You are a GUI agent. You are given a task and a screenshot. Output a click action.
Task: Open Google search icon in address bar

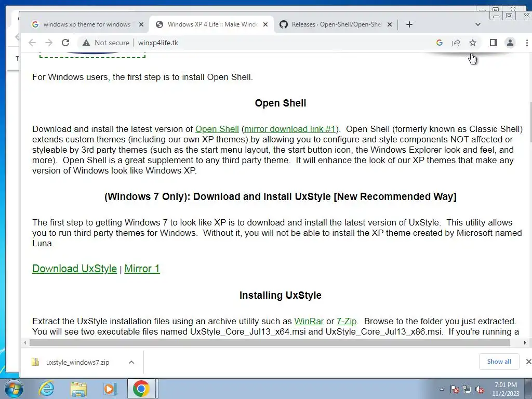440,43
